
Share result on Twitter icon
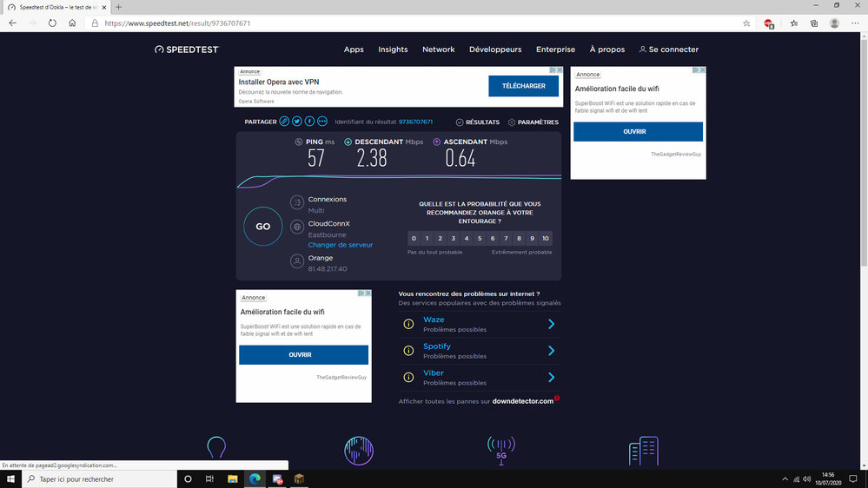(x=296, y=122)
